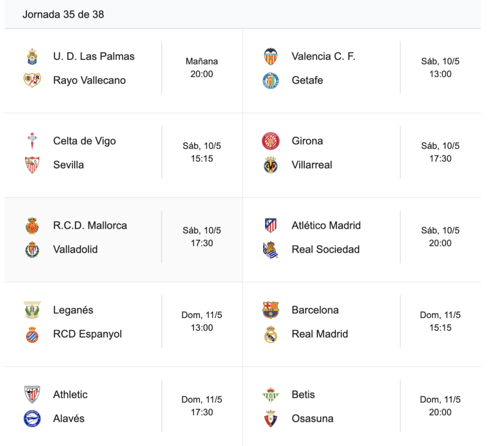The height and width of the screenshot is (446, 504).
Task: Click the U. D. Las Palmas crest
Action: tap(32, 57)
